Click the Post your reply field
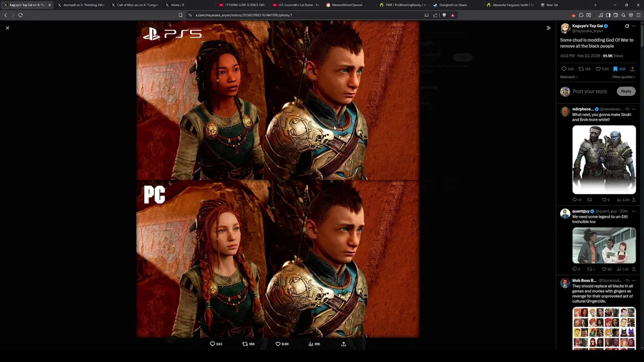 (590, 92)
